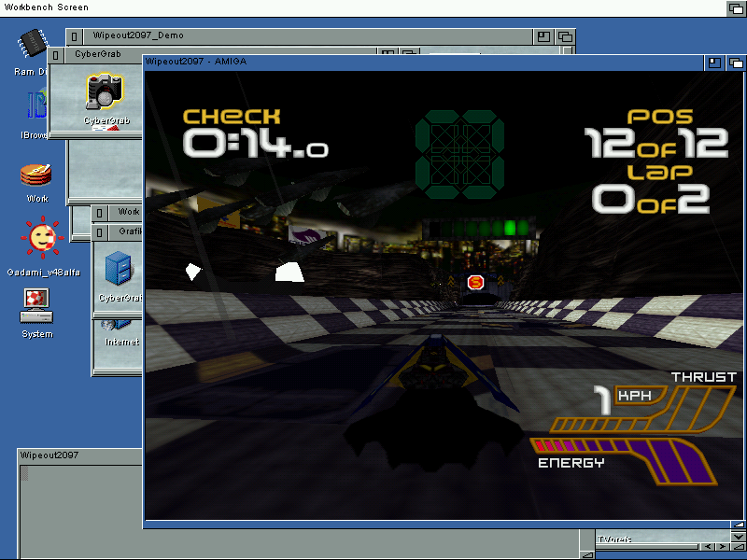Click the TVprefs window down scroll arrow
The image size is (747, 560).
(738, 536)
